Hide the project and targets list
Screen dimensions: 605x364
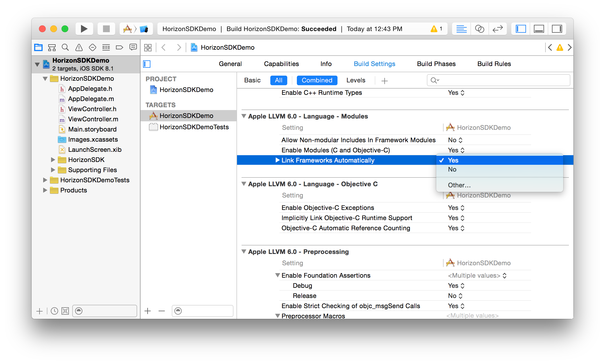147,64
